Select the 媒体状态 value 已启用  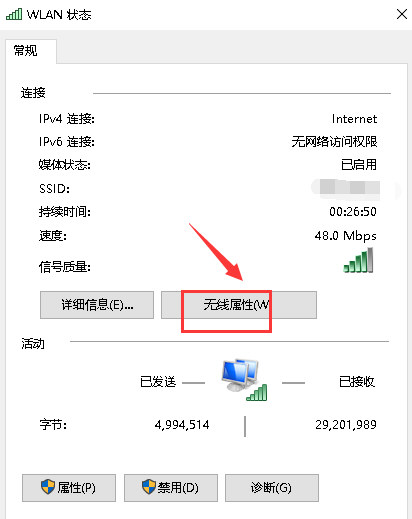[x=359, y=165]
